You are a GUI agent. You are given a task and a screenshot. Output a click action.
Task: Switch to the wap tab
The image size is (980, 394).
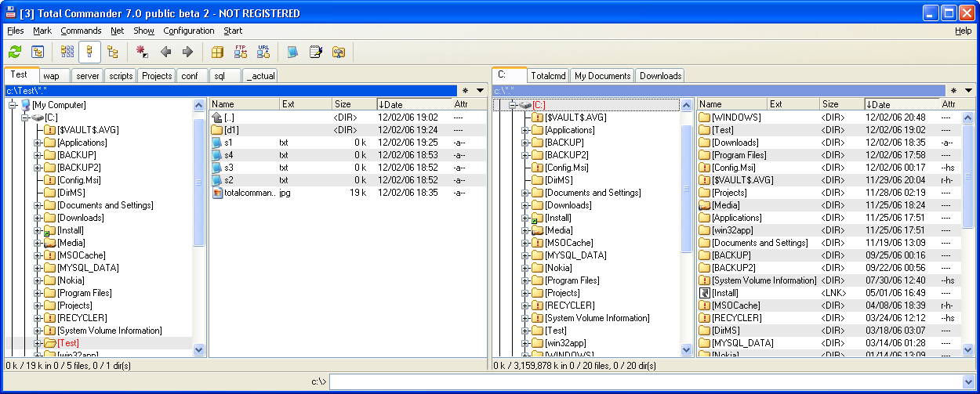point(54,76)
